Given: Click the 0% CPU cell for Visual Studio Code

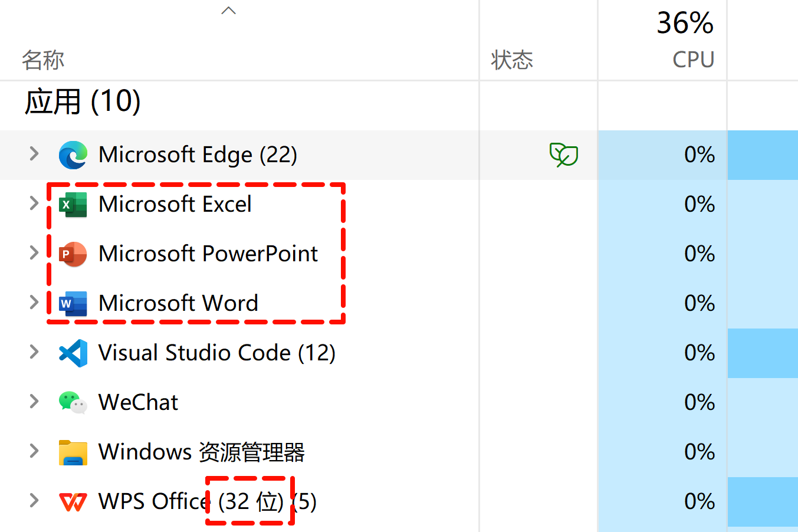Looking at the screenshot, I should 700,353.
